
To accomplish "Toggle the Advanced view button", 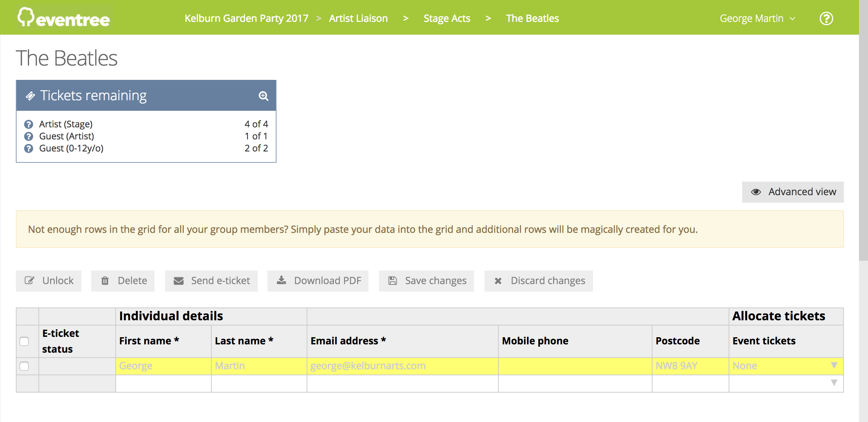I will coord(793,192).
